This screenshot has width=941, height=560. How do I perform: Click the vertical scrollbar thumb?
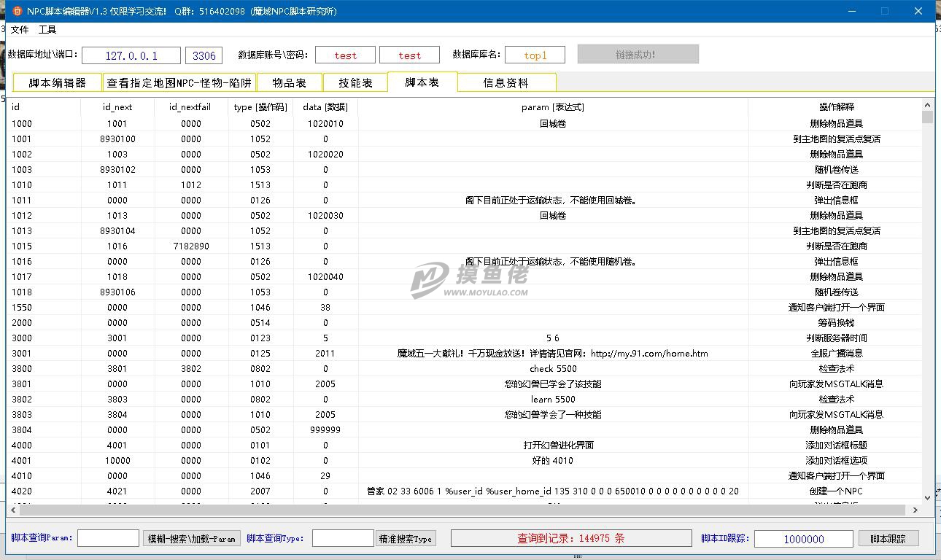928,117
